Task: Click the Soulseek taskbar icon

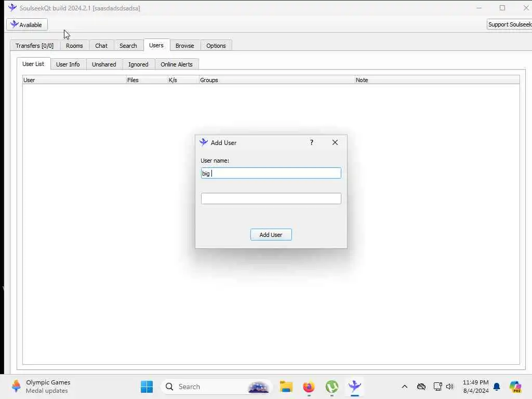Action: tap(354, 387)
